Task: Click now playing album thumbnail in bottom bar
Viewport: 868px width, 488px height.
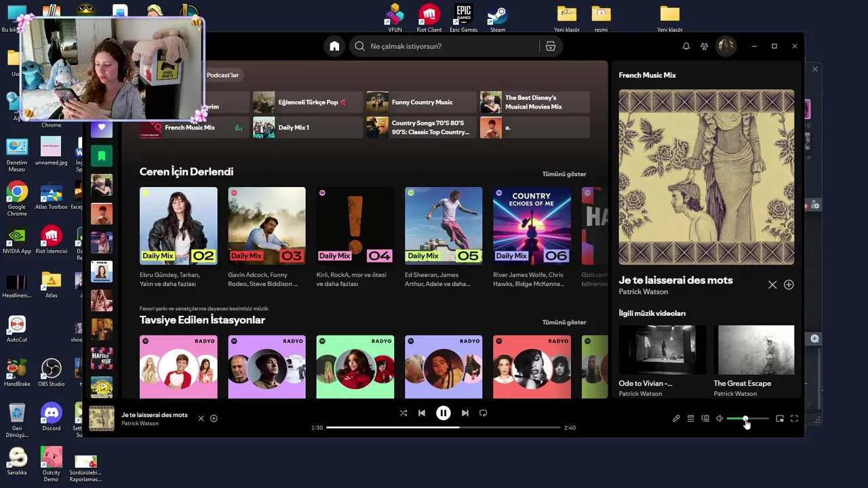Action: click(x=102, y=419)
